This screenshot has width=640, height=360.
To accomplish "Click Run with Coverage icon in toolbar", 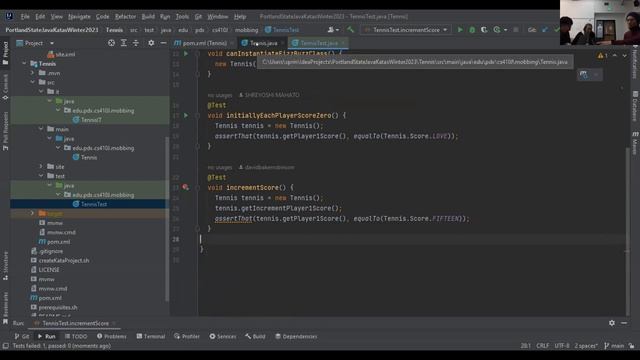I will tap(484, 30).
